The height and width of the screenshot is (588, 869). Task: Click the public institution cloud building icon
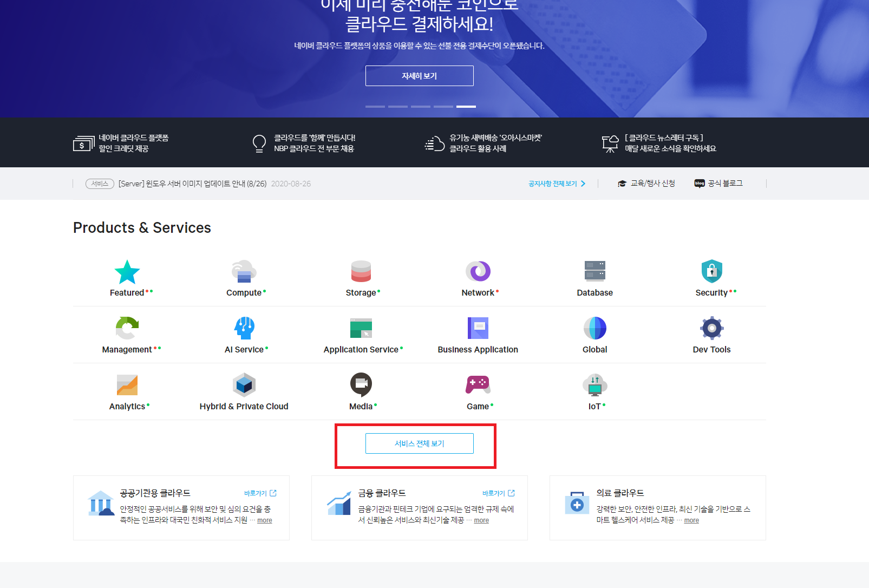pyautogui.click(x=101, y=503)
